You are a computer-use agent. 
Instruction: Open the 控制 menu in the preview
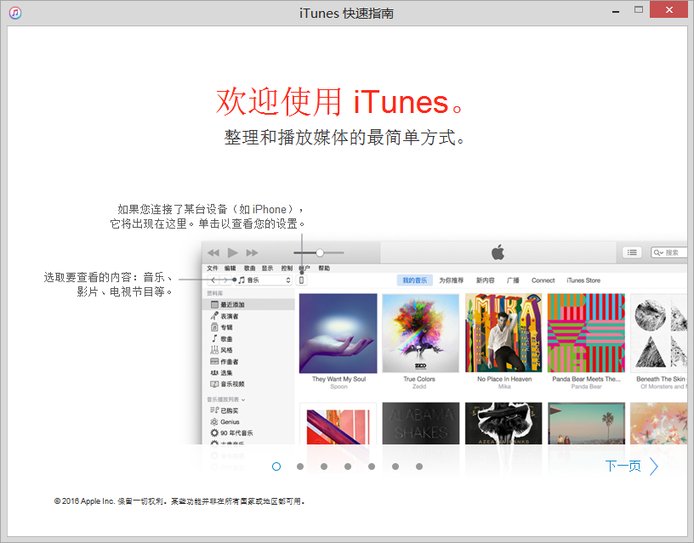287,268
